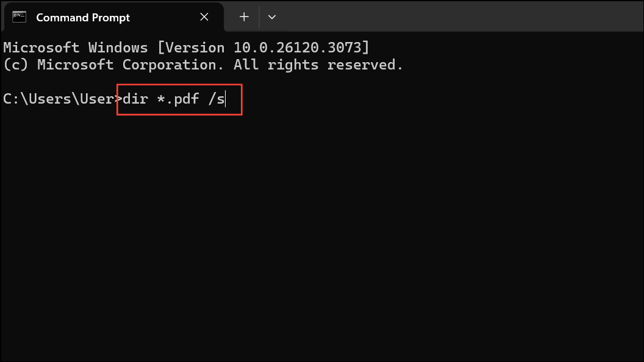The image size is (644, 362).
Task: Open the new tab profile dropdown chevron
Action: [x=272, y=17]
